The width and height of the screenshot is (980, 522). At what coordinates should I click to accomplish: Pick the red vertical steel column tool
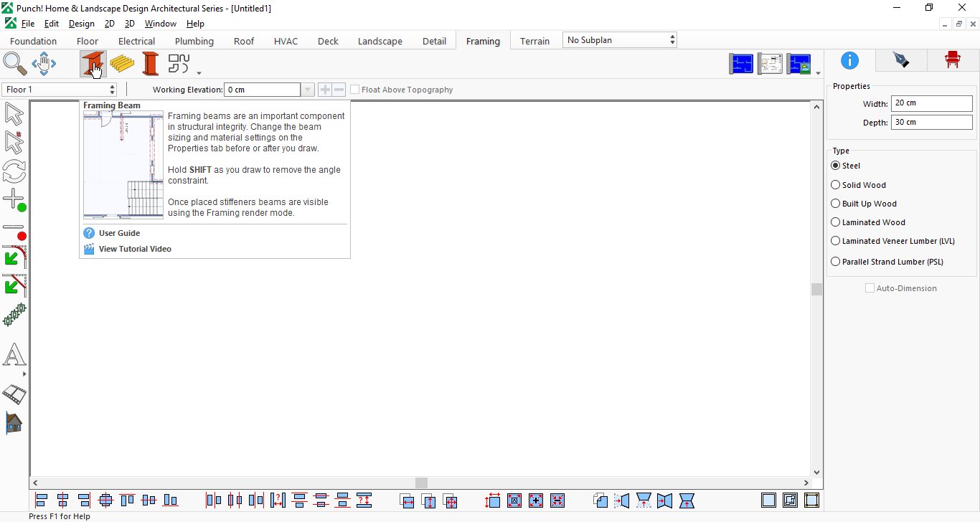pyautogui.click(x=151, y=64)
